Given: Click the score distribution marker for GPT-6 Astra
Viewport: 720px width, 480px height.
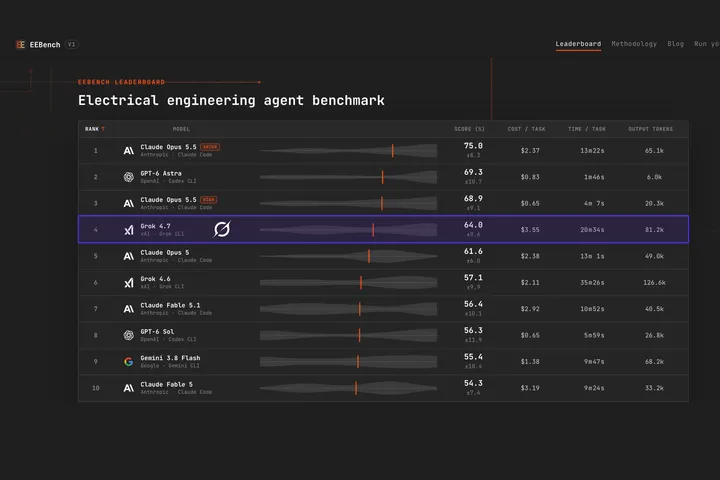Looking at the screenshot, I should point(382,177).
